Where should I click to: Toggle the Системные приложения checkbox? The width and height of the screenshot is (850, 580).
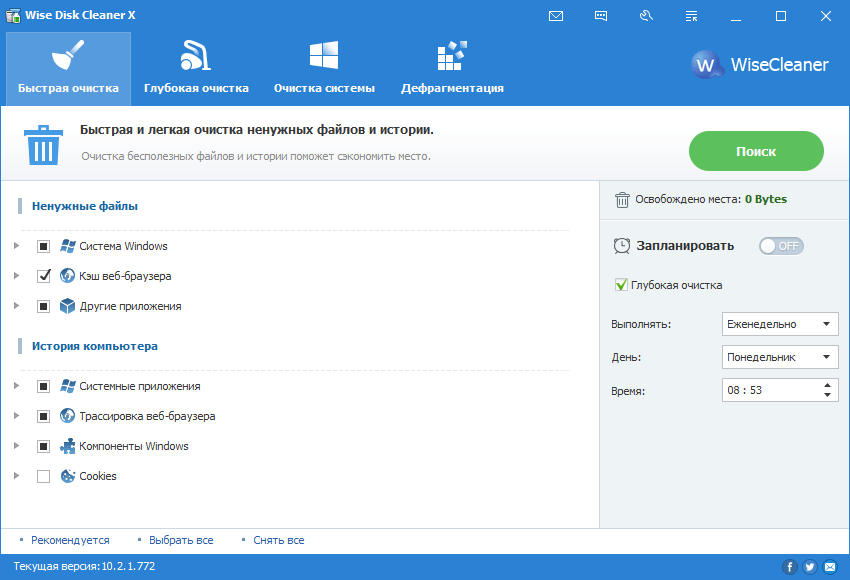[x=43, y=386]
